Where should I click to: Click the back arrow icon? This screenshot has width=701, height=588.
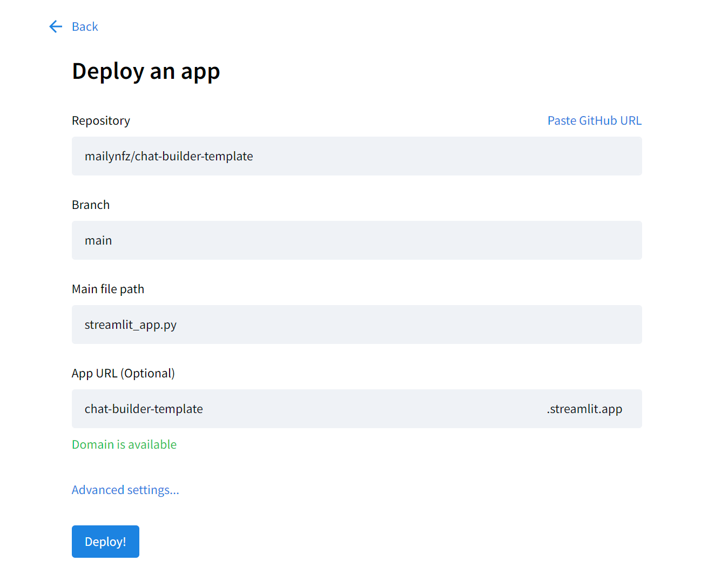(x=56, y=26)
